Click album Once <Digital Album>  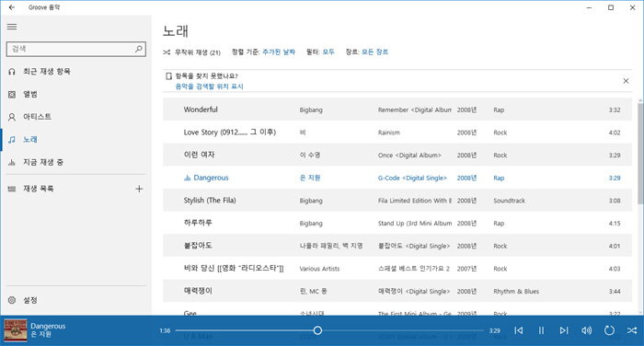click(409, 155)
